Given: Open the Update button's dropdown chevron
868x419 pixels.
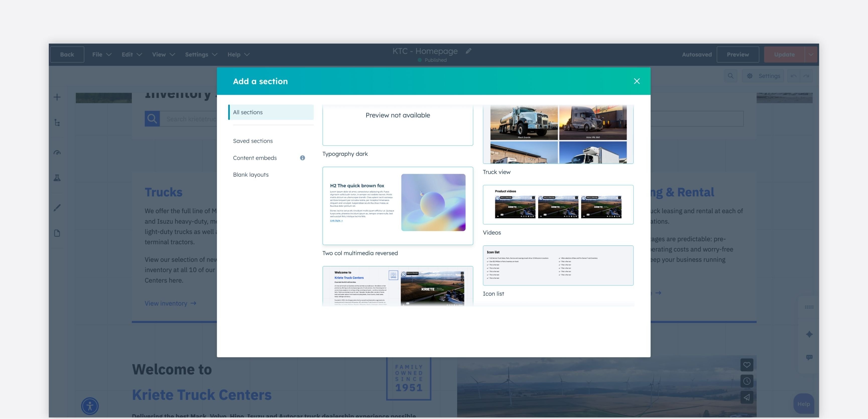Looking at the screenshot, I should coord(811,54).
